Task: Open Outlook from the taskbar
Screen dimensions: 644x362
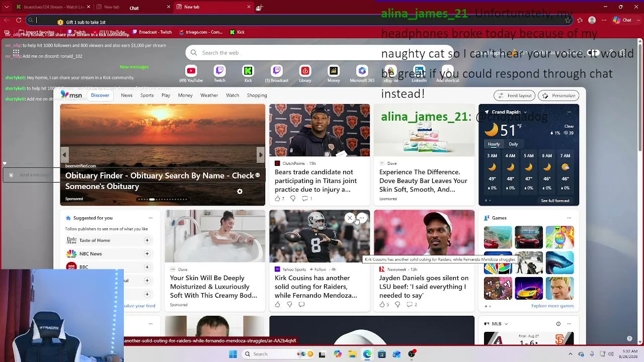Action: coord(397,354)
